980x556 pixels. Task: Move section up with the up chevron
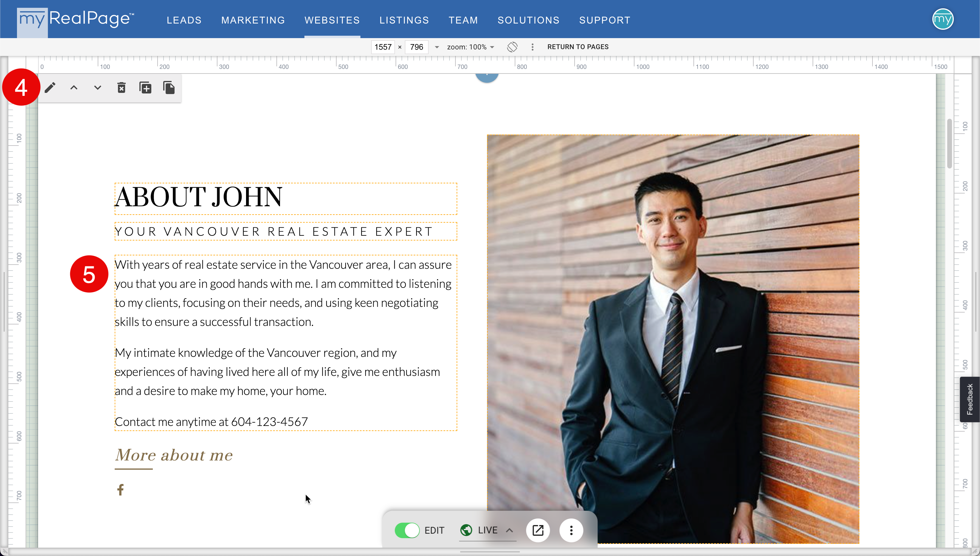(x=74, y=88)
